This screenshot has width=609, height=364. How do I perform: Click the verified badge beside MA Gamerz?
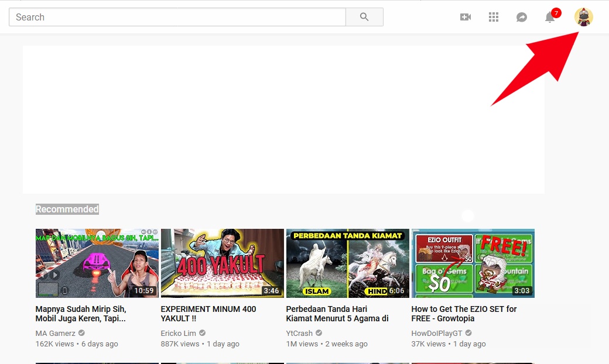pos(81,333)
